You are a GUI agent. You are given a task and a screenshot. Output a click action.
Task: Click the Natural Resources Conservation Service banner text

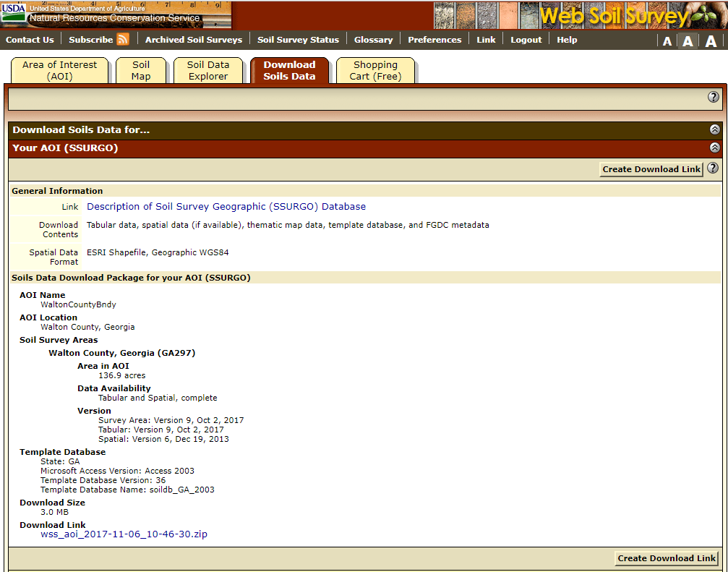click(x=115, y=18)
